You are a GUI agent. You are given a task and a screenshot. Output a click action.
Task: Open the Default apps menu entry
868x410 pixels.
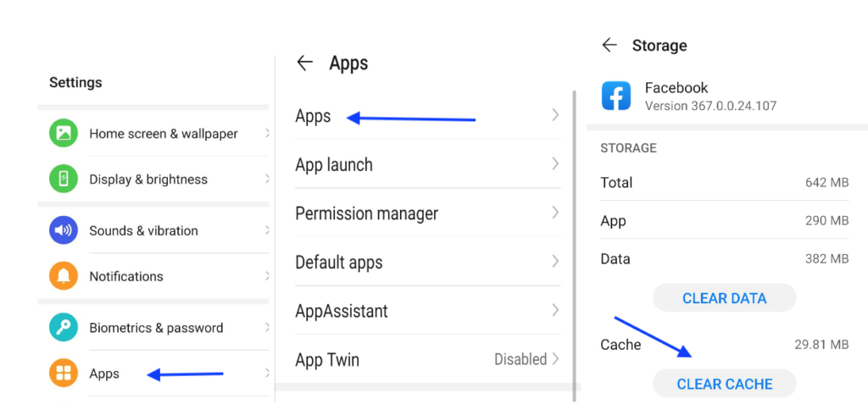pos(339,263)
